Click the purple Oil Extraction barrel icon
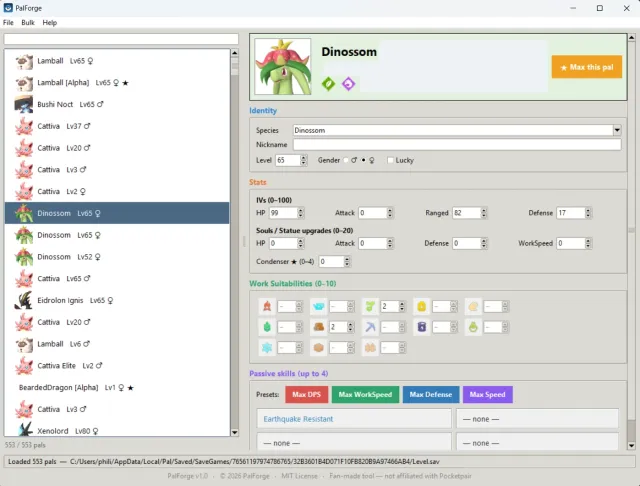Screen dimensions: 640x486 (x=422, y=327)
